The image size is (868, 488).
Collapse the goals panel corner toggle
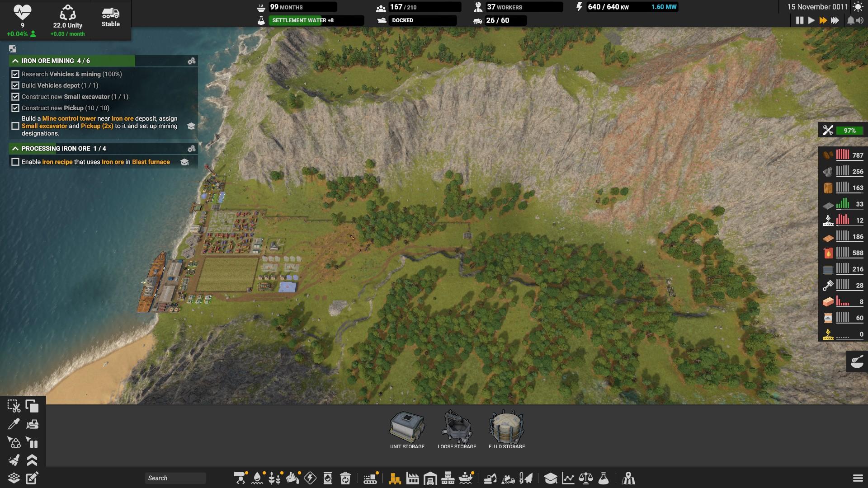[x=13, y=49]
